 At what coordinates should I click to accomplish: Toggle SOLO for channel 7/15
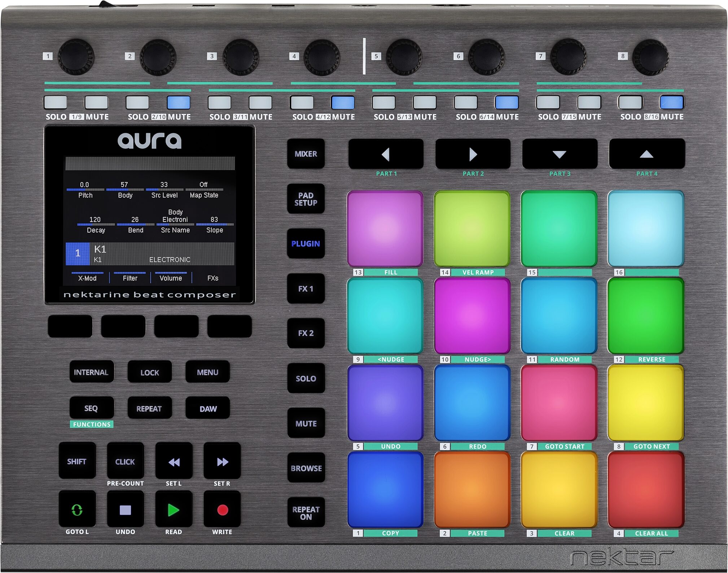(x=548, y=102)
